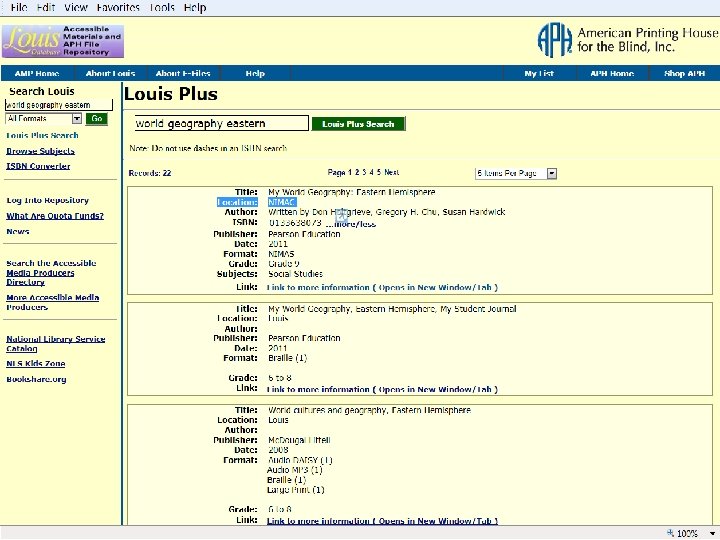Open What Are Quota Funds? link
This screenshot has height=540, width=720.
55,216
